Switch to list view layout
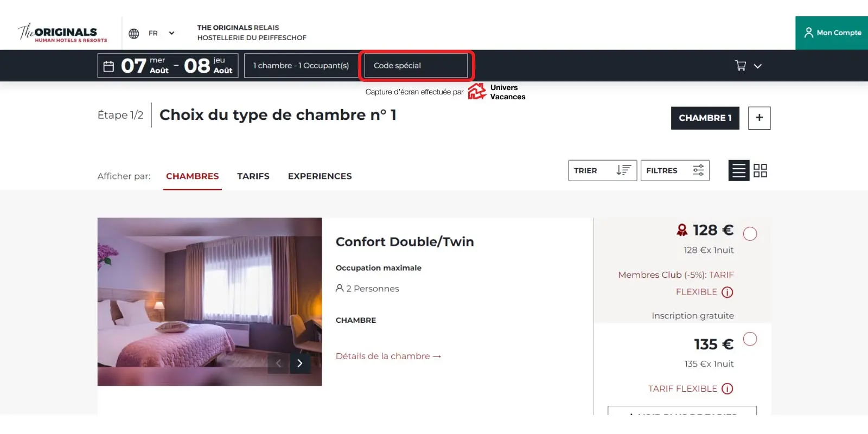This screenshot has width=868, height=434. pyautogui.click(x=738, y=171)
